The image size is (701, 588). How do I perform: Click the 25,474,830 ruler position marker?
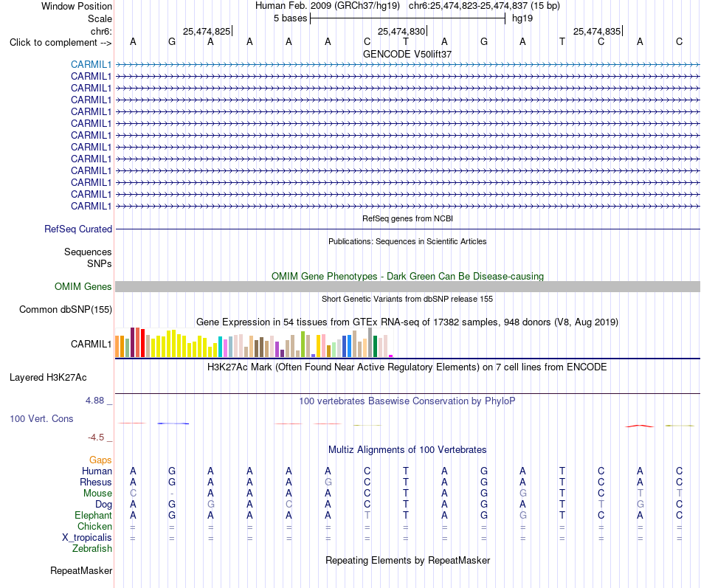401,31
